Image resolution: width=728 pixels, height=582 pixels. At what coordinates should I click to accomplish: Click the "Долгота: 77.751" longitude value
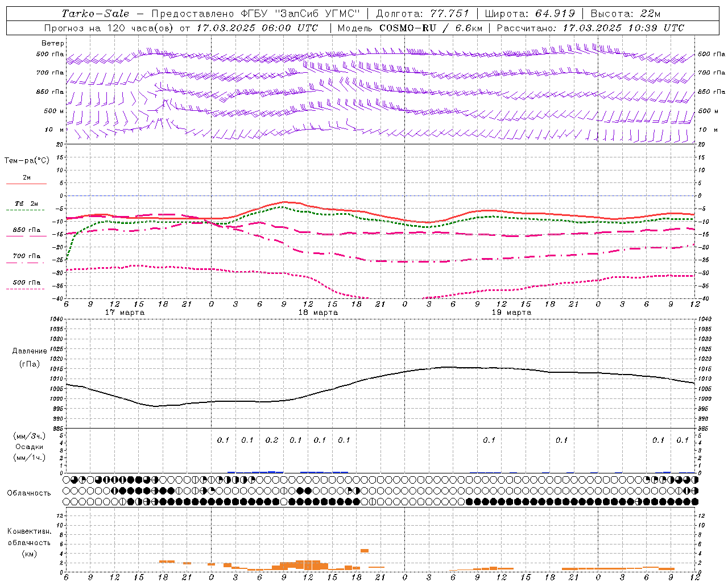point(423,14)
